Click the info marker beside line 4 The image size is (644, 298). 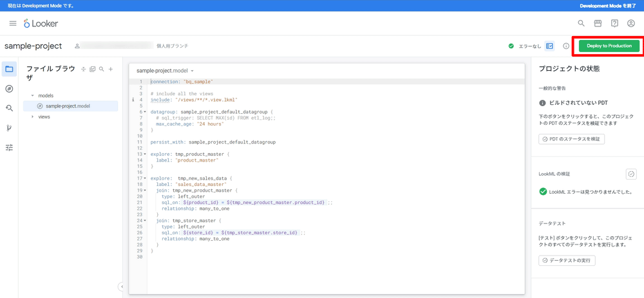click(133, 99)
